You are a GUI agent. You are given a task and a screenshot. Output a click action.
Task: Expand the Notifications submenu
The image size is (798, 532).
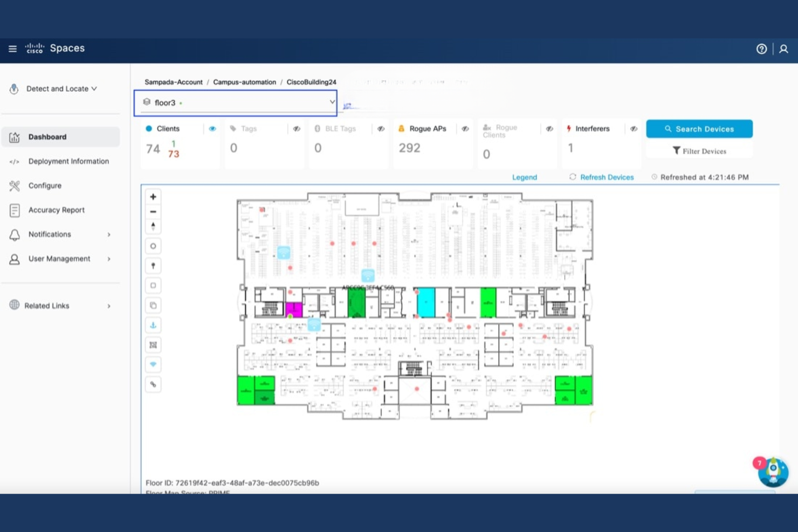pos(109,234)
